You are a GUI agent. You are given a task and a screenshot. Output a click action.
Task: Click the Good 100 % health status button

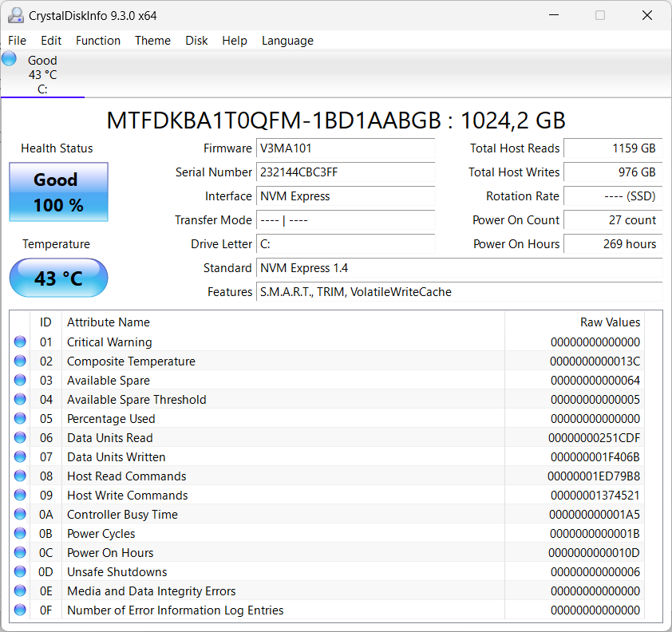58,192
